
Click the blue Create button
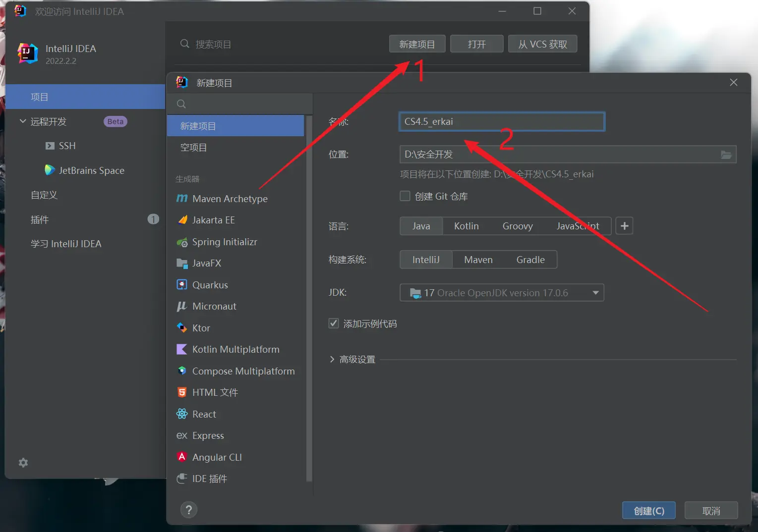tap(648, 511)
